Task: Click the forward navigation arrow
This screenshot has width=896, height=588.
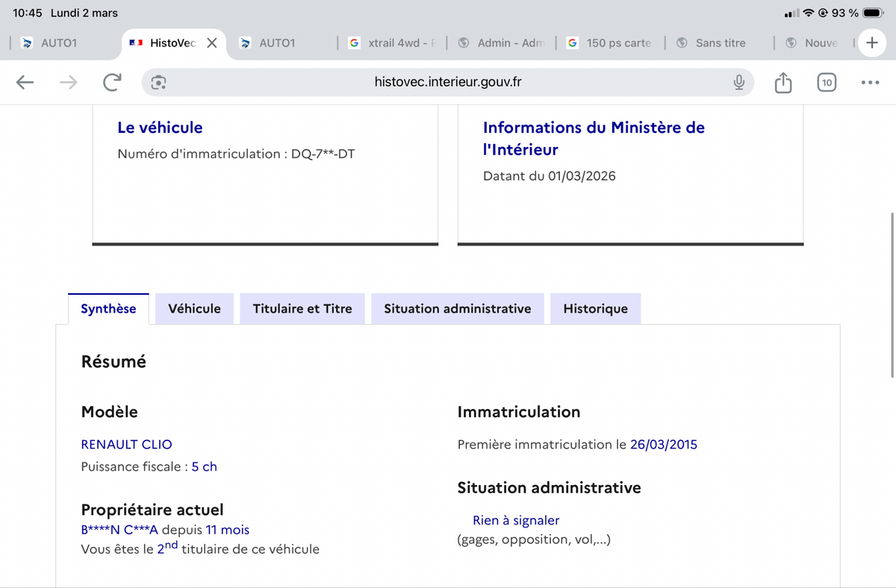Action: pos(68,82)
